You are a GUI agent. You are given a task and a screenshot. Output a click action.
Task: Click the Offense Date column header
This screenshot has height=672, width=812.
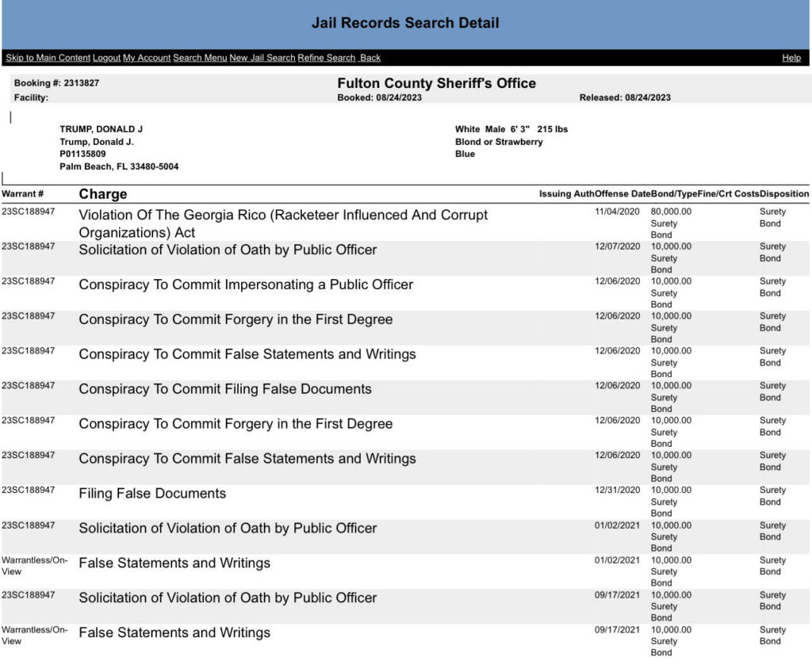pos(622,193)
